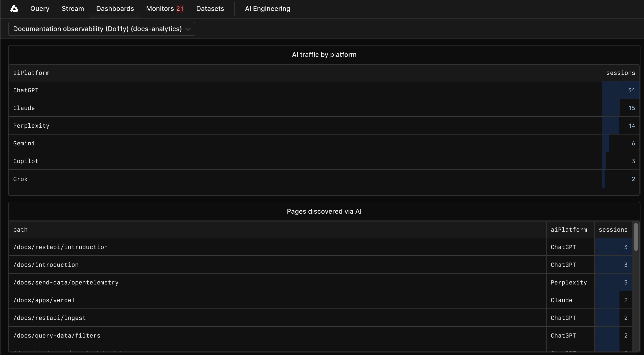The image size is (644, 355).
Task: Sort by the aiPlatform column header in the AI traffic table
Action: coord(31,73)
